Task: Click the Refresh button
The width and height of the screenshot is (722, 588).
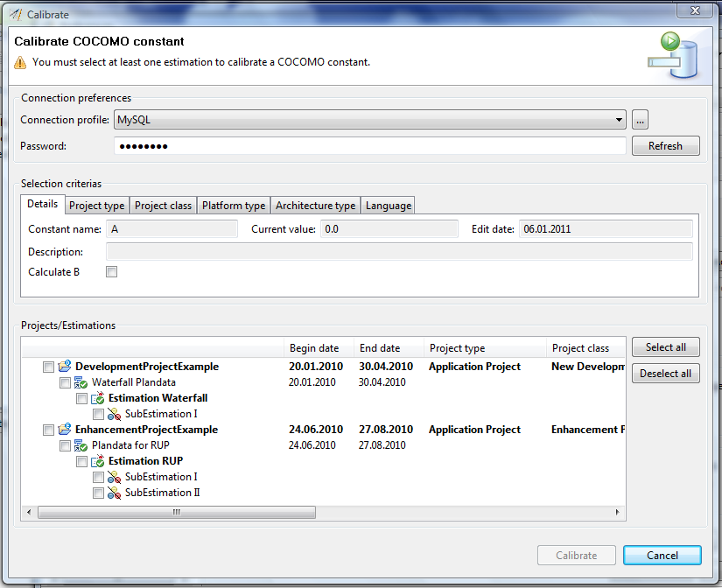Action: point(665,146)
